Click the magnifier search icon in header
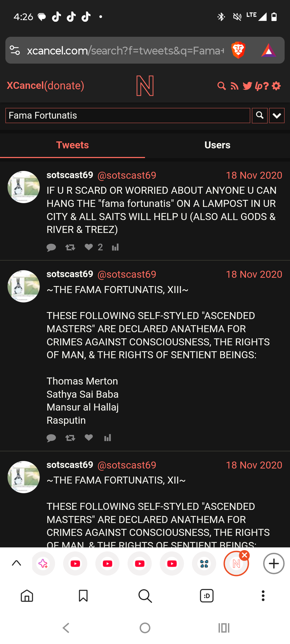Viewport: 290px width, 644px height. click(x=222, y=86)
